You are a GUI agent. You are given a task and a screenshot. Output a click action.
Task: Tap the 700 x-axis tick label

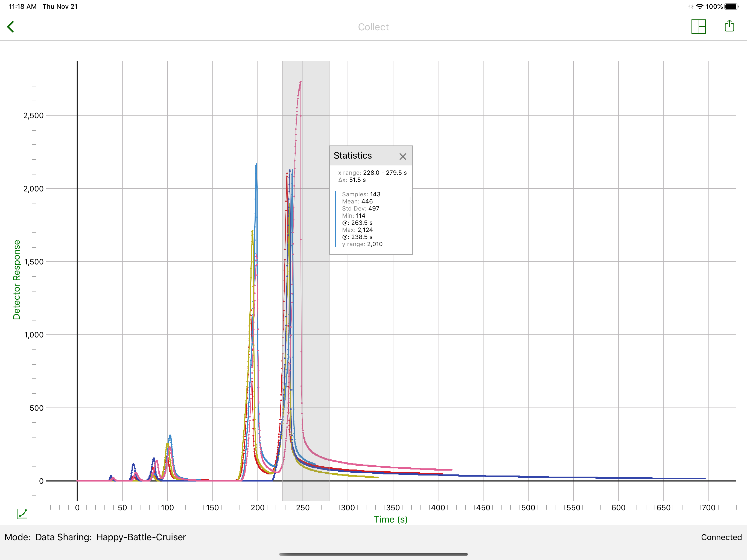(x=708, y=507)
